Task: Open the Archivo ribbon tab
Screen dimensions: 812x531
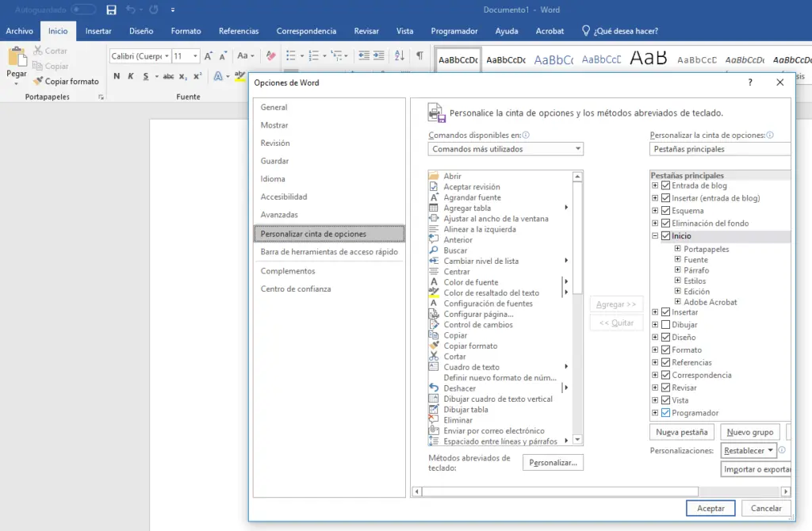Action: point(19,31)
